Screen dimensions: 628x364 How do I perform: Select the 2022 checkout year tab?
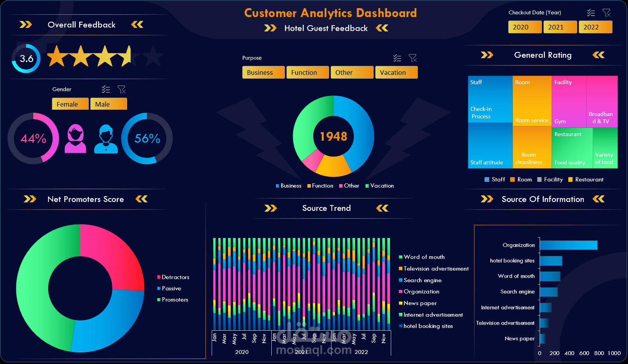click(595, 27)
